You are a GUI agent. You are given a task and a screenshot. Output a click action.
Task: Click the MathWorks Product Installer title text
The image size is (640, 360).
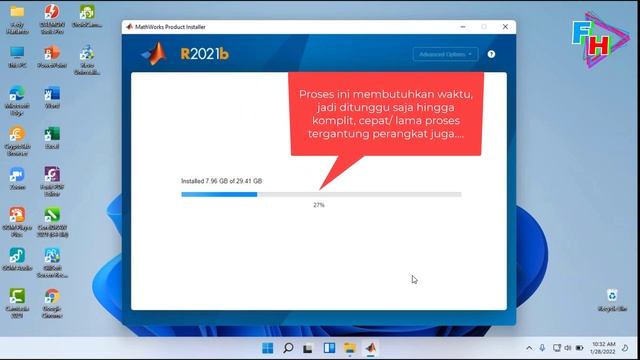pyautogui.click(x=170, y=27)
